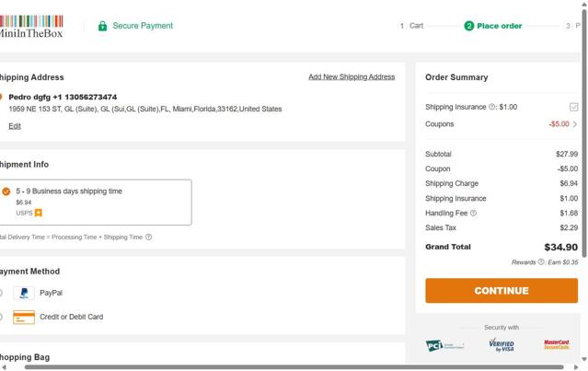Click the Earn $0.35 rewards text

point(563,262)
